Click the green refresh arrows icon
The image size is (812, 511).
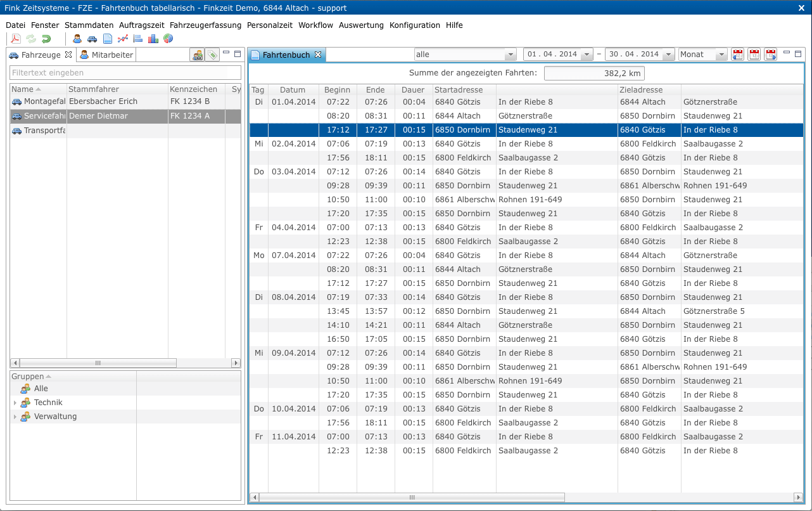tap(31, 39)
